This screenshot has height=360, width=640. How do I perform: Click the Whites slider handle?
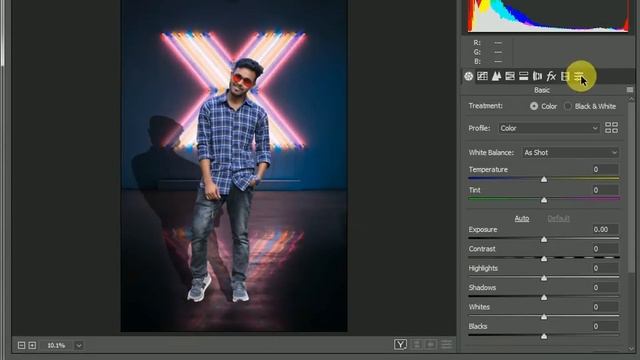point(544,317)
